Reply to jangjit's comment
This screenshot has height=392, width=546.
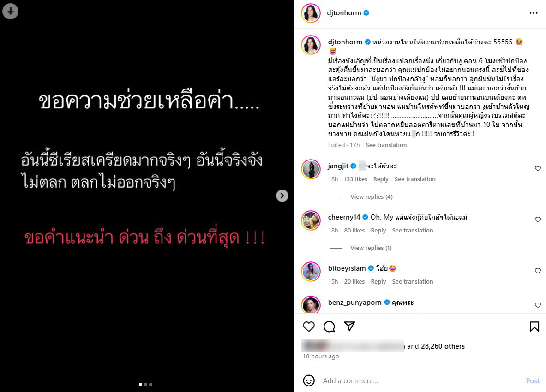coord(381,179)
